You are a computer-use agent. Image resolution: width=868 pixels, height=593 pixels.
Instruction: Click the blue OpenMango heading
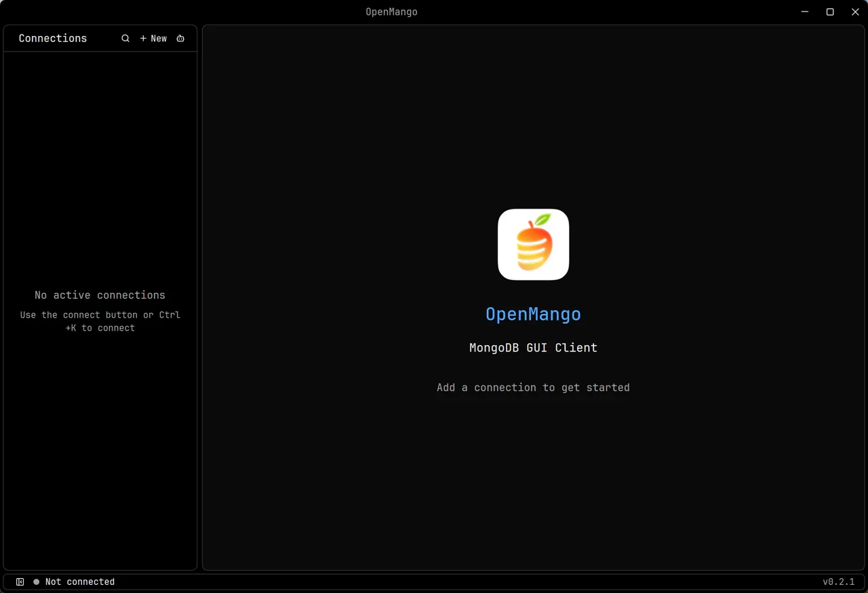coord(534,314)
